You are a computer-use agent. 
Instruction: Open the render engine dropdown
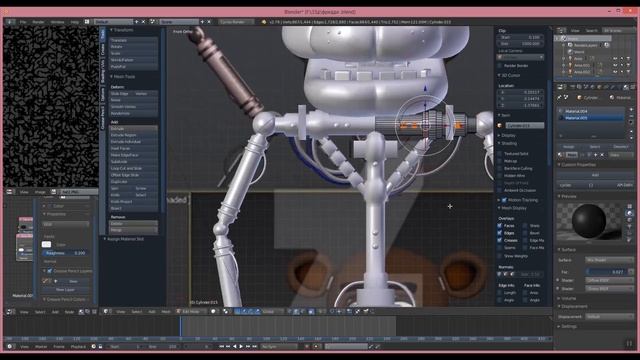tap(236, 22)
